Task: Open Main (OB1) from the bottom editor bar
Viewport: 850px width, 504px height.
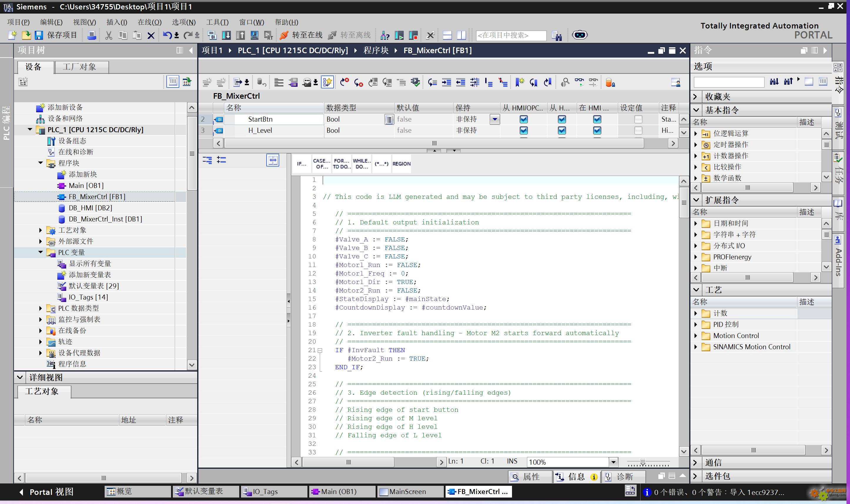Action: pyautogui.click(x=342, y=491)
